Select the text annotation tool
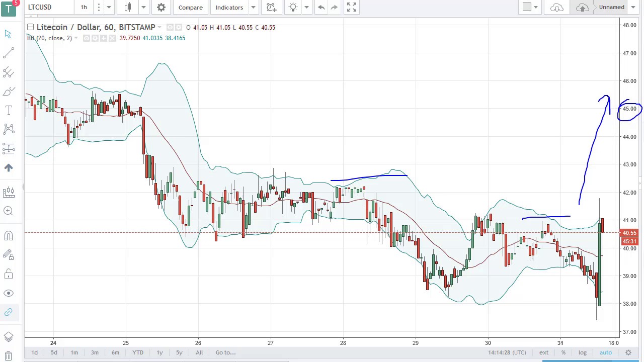Viewport: 644px width, 362px height. 8,110
